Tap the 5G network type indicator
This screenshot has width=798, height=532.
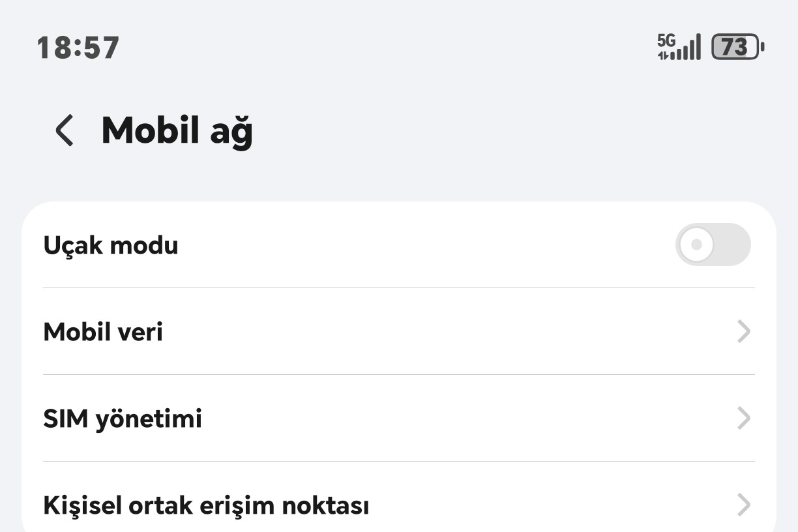click(666, 40)
